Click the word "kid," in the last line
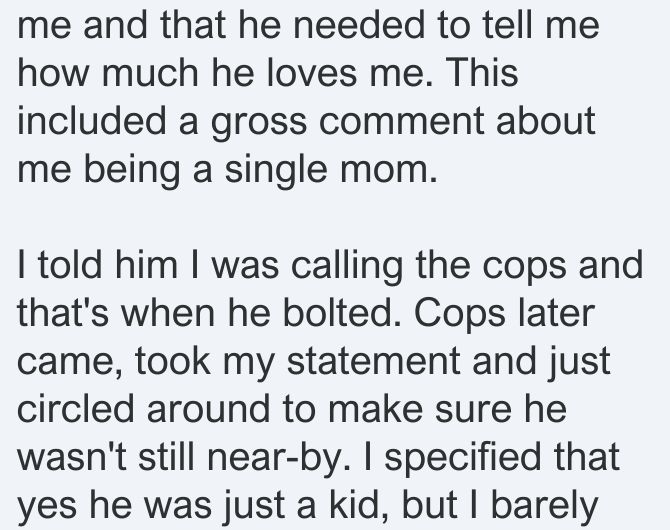This screenshot has height=530, width=670. coord(359,504)
